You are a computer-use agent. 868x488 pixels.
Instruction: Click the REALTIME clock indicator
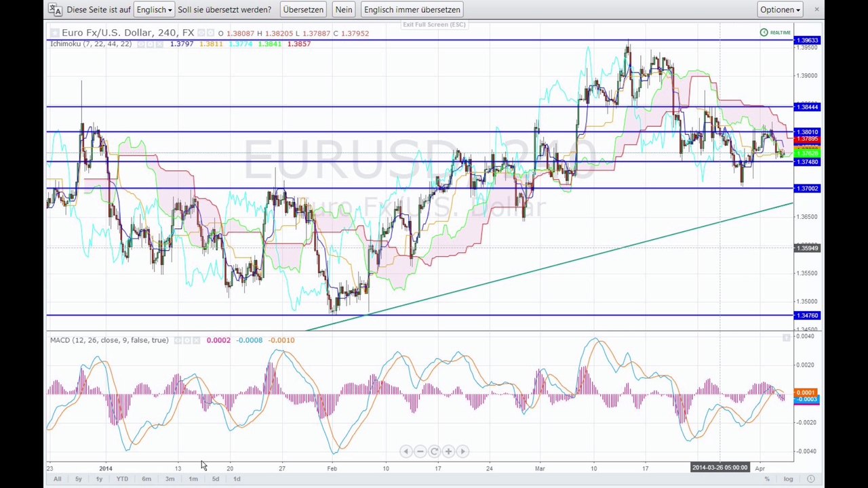[x=775, y=33]
